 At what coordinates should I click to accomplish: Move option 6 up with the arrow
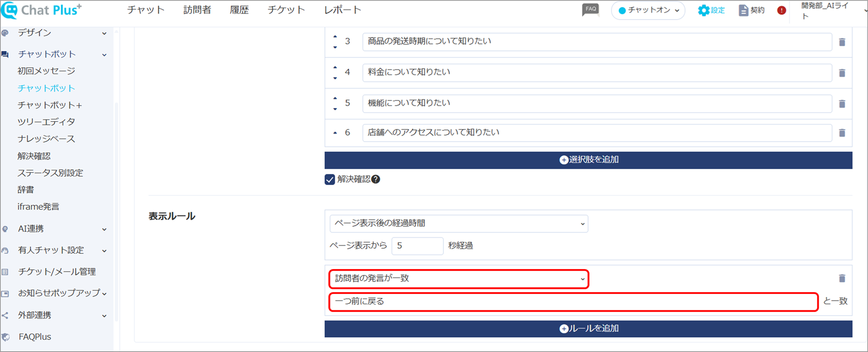335,133
